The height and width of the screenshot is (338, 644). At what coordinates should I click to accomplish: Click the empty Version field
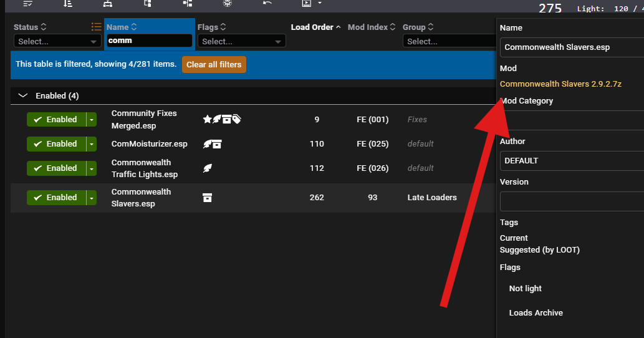tap(572, 201)
